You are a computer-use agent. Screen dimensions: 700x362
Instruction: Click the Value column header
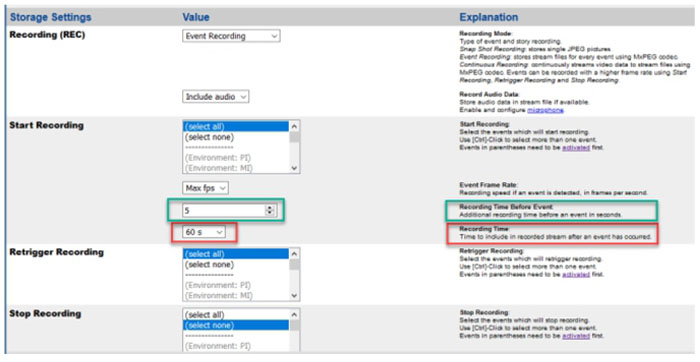tap(196, 17)
